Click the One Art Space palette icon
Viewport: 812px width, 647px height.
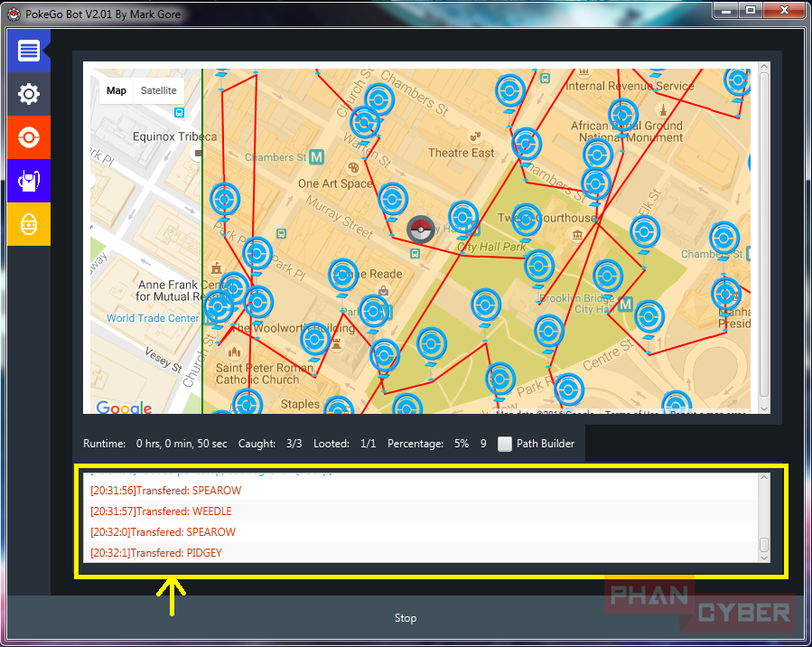pos(353,168)
